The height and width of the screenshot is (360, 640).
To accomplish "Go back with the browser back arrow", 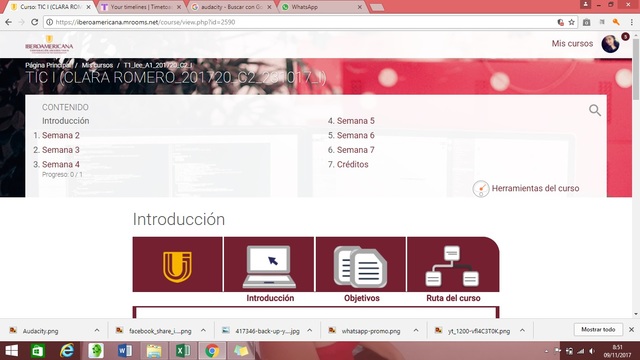I will point(9,22).
